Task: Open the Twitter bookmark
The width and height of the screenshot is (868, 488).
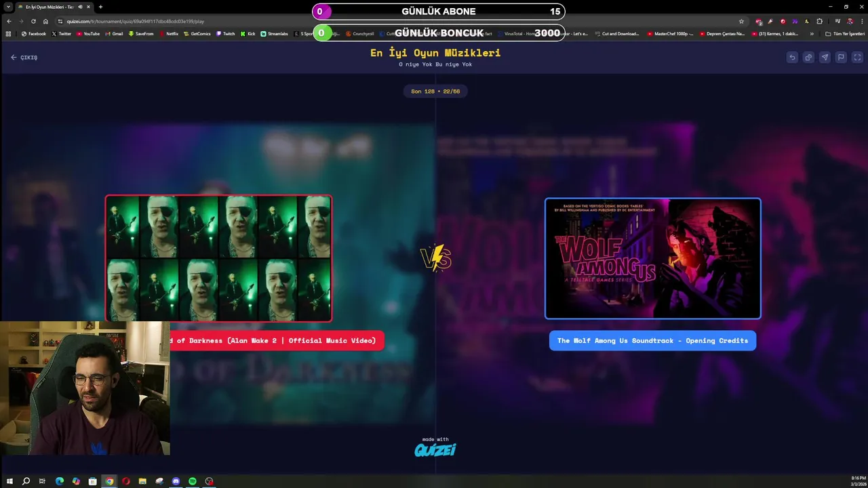Action: pos(62,33)
